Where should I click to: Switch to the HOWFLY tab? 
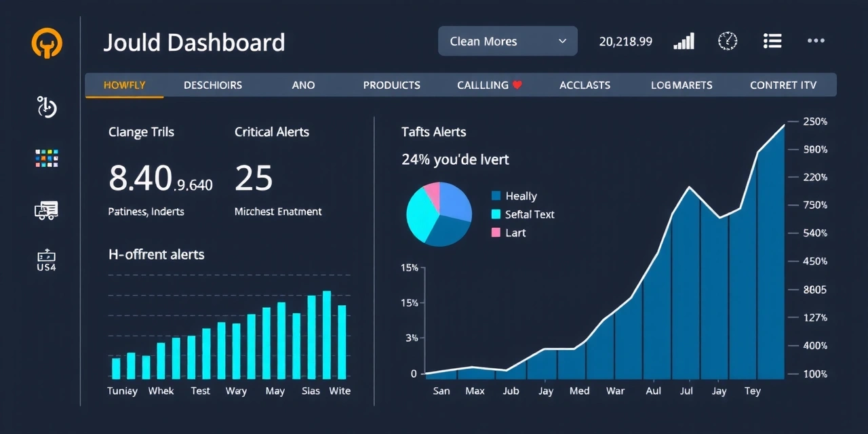(x=125, y=85)
